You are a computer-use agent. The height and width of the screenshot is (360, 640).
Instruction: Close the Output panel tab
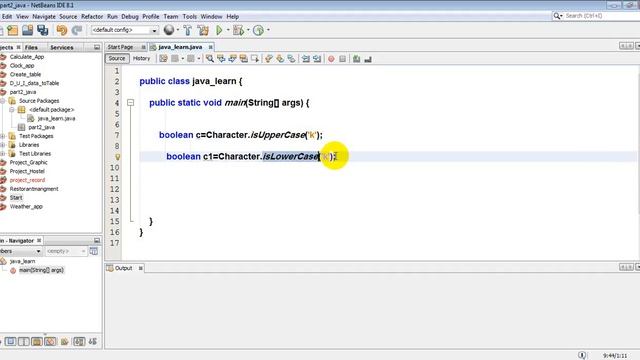(x=140, y=268)
